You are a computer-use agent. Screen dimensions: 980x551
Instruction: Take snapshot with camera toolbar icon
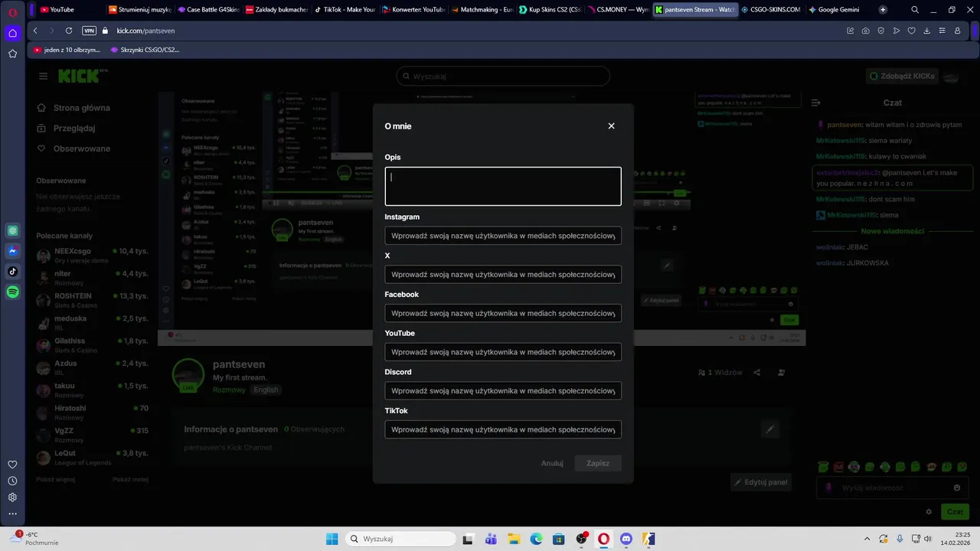point(865,31)
